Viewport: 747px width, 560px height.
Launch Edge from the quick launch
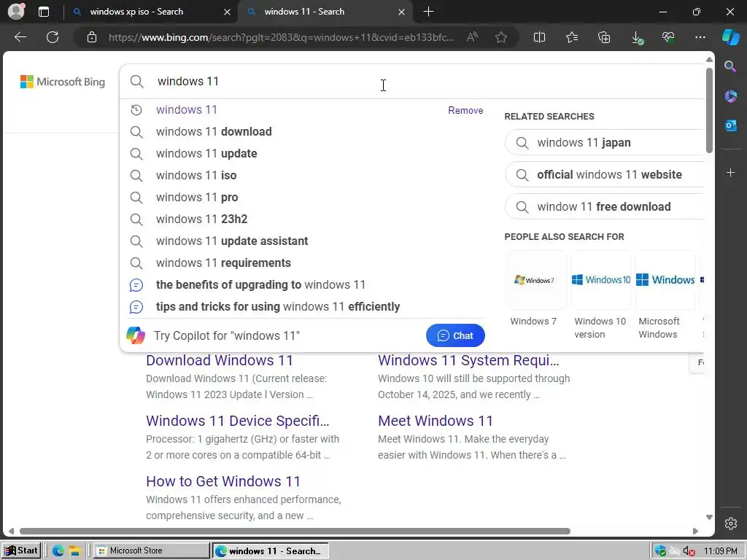pyautogui.click(x=58, y=551)
